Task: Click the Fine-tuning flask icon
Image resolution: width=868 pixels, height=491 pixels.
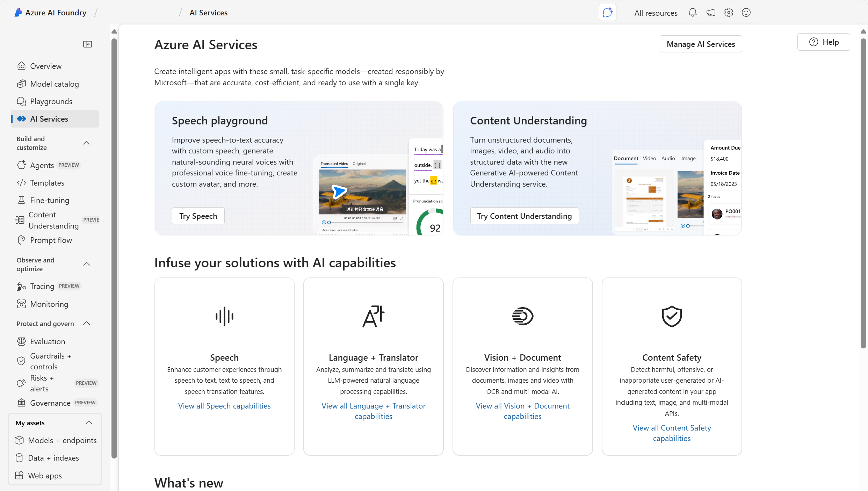Action: [21, 200]
